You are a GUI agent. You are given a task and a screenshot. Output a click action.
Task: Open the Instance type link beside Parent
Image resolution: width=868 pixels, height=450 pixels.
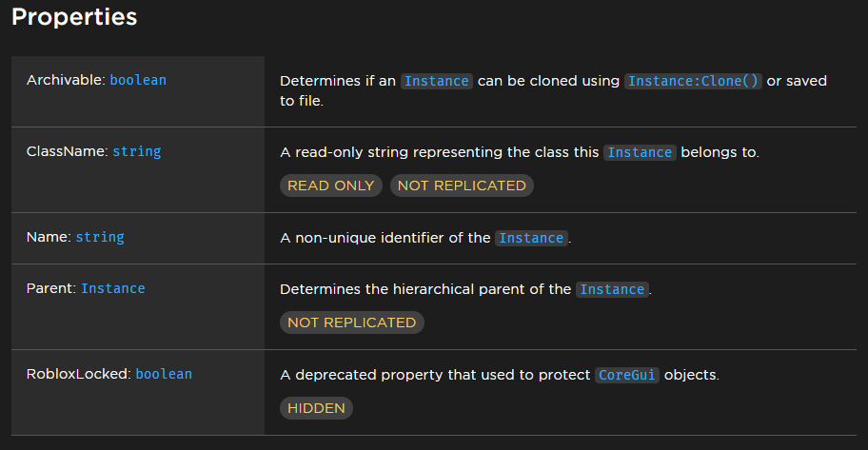pyautogui.click(x=113, y=288)
